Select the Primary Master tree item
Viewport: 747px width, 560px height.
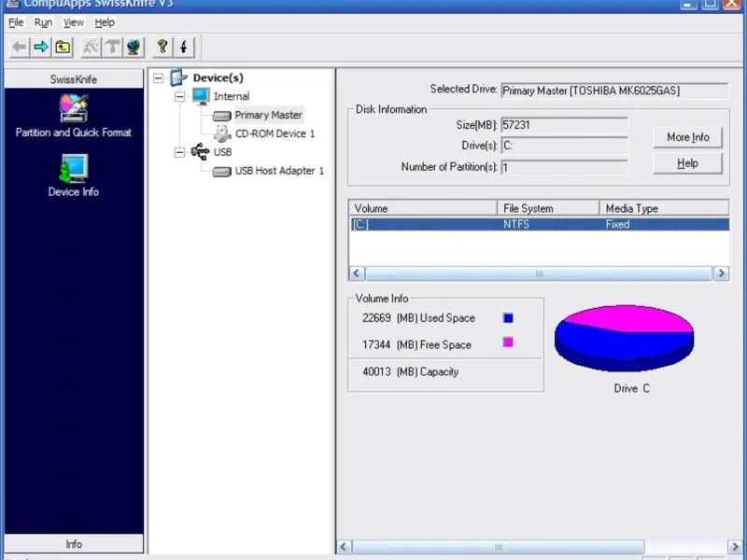pos(268,115)
